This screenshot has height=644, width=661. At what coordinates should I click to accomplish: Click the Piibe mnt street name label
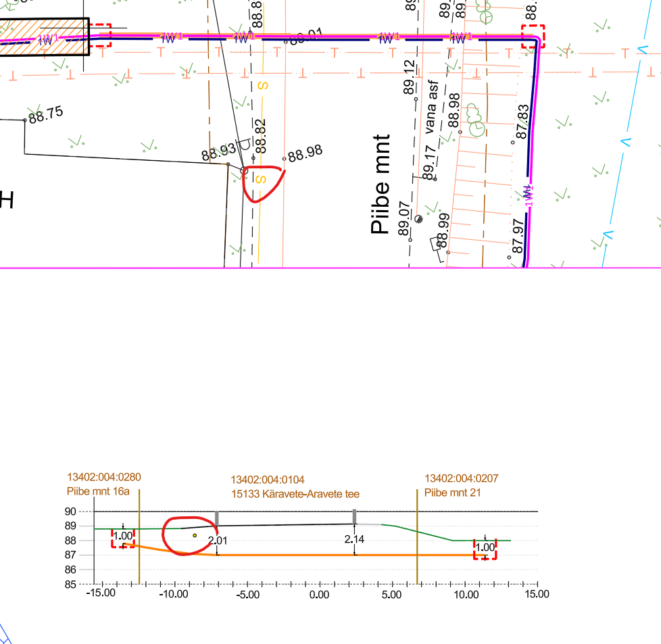click(381, 184)
